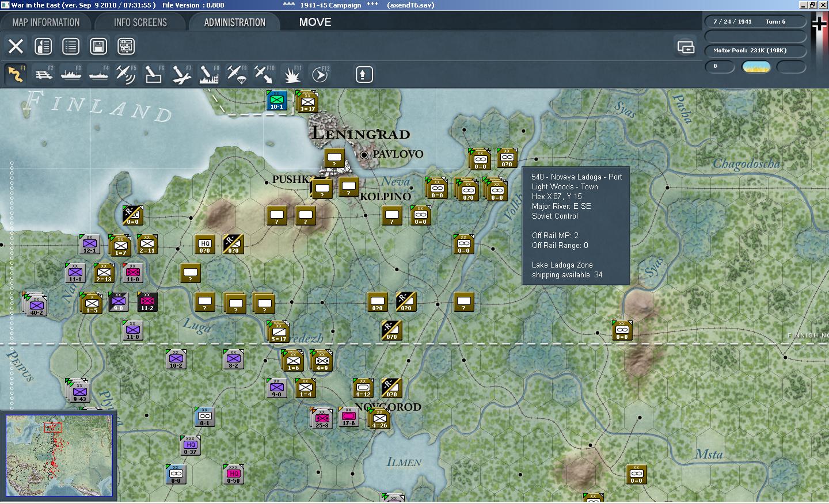Switch to the Administration tab
Viewport: 829px width, 504px height.
coord(234,22)
